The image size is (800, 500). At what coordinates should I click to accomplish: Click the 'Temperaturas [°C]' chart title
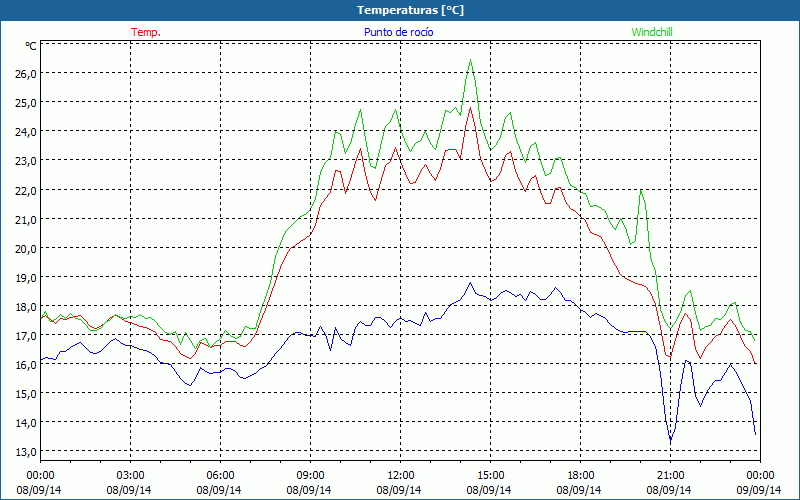(x=410, y=10)
